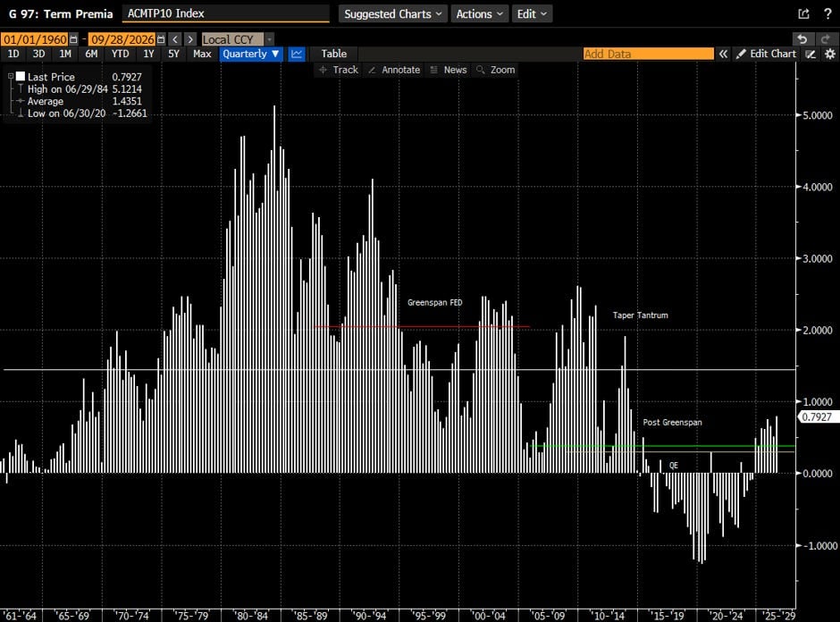This screenshot has width=840, height=622.
Task: Select the Max time range
Action: click(202, 54)
